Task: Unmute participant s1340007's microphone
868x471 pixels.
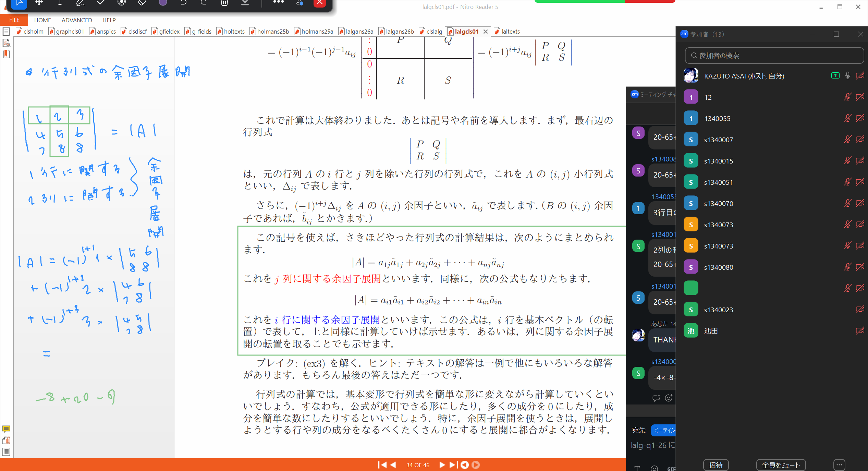Action: pos(847,140)
